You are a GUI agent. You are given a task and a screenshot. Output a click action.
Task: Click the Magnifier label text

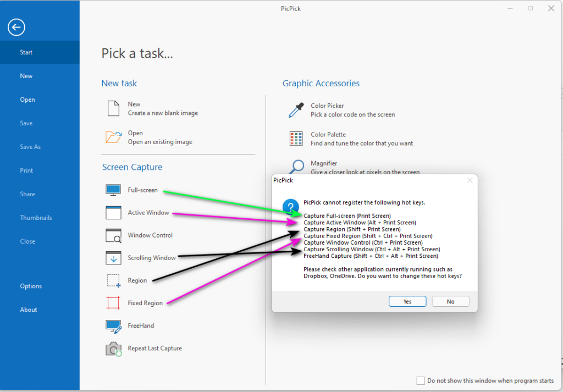pos(324,163)
